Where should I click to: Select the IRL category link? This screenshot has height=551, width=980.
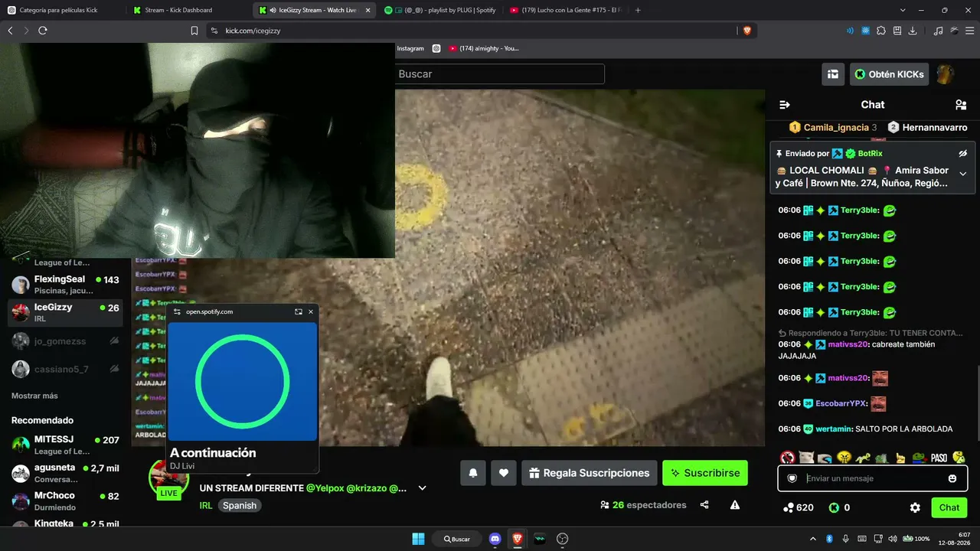(x=206, y=505)
